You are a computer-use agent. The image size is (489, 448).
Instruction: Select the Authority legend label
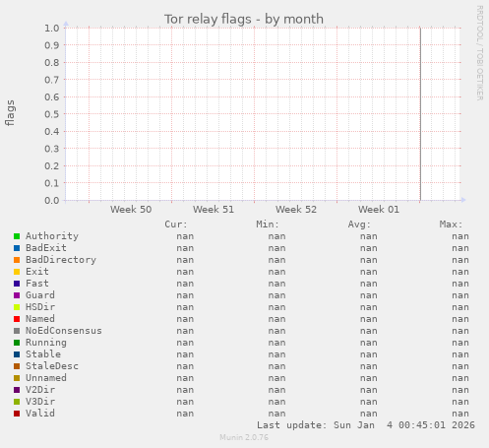click(x=52, y=236)
